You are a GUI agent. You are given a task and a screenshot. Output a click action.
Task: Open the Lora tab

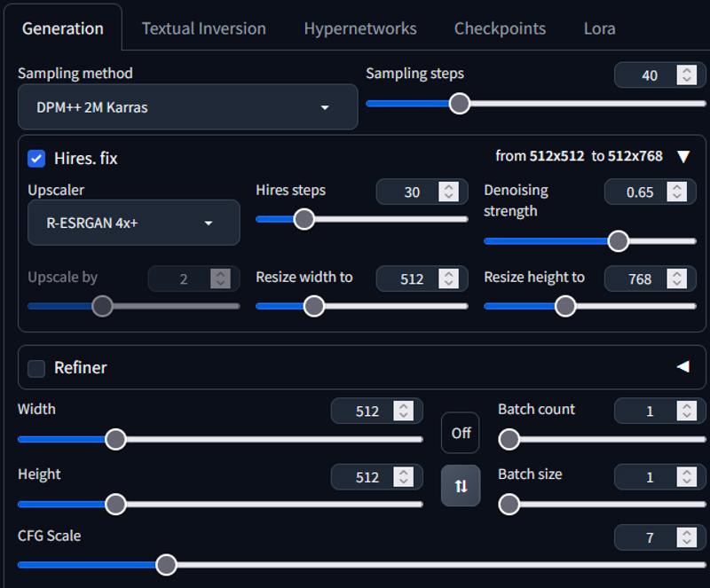point(599,28)
